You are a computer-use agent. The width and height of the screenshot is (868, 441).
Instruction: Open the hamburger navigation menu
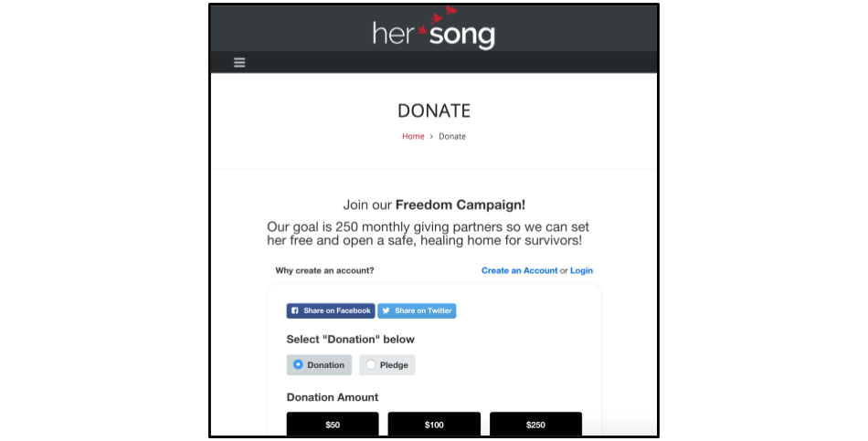(x=239, y=62)
